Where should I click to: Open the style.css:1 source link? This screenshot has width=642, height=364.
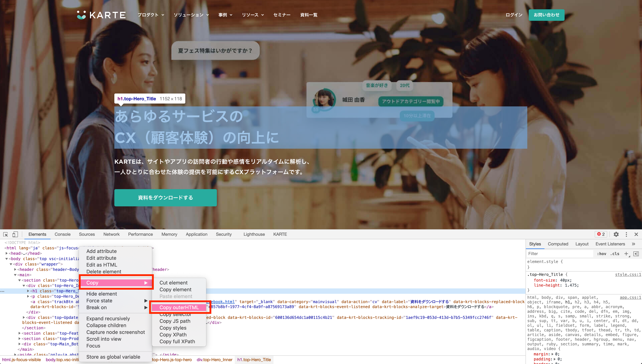coord(628,274)
